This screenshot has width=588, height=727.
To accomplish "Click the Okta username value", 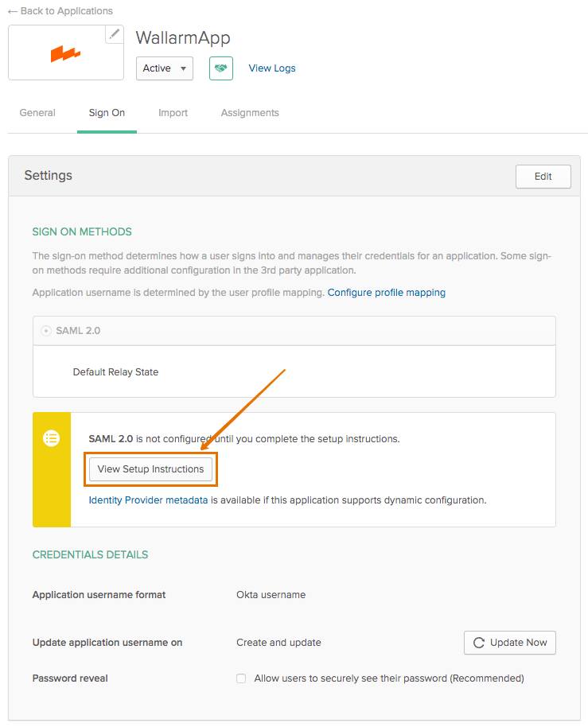I will (x=271, y=595).
